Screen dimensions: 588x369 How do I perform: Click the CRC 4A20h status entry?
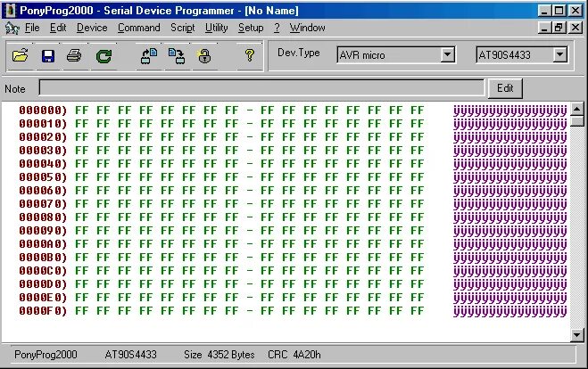click(294, 355)
